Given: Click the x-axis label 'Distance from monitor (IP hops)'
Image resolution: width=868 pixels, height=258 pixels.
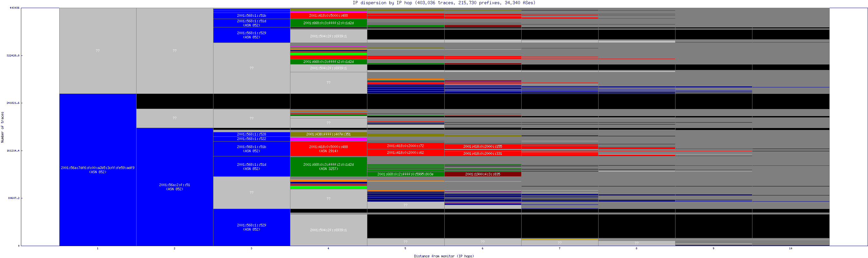Looking at the screenshot, I should coord(444,256).
